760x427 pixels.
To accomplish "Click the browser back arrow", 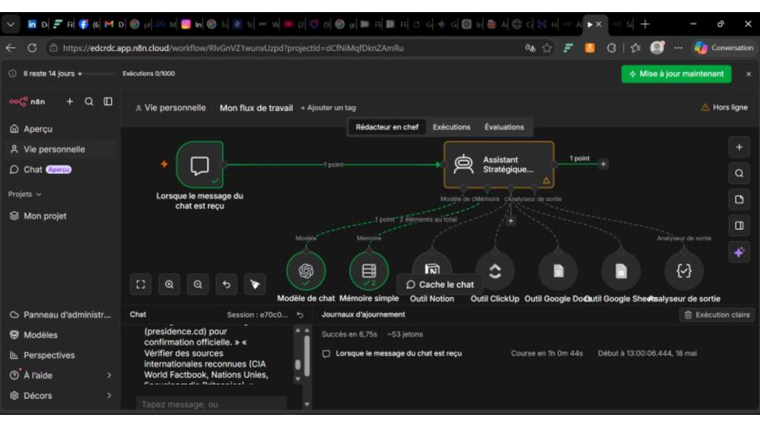I will click(11, 48).
